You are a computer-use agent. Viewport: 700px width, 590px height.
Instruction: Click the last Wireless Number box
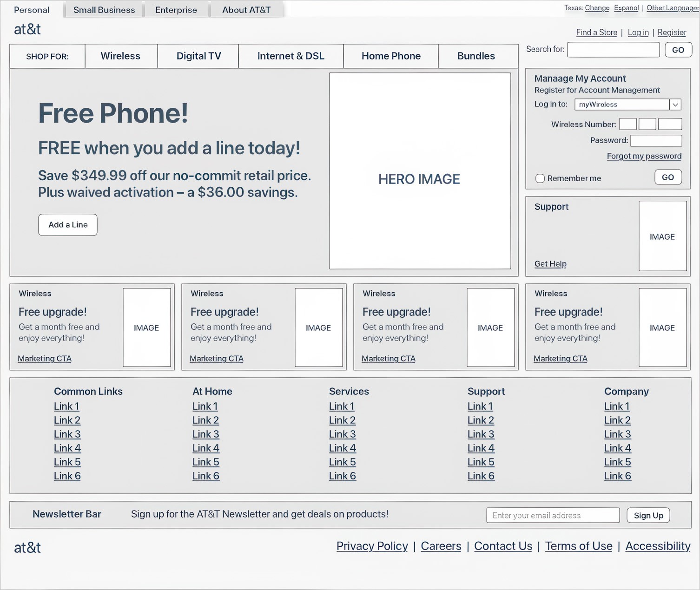point(670,124)
